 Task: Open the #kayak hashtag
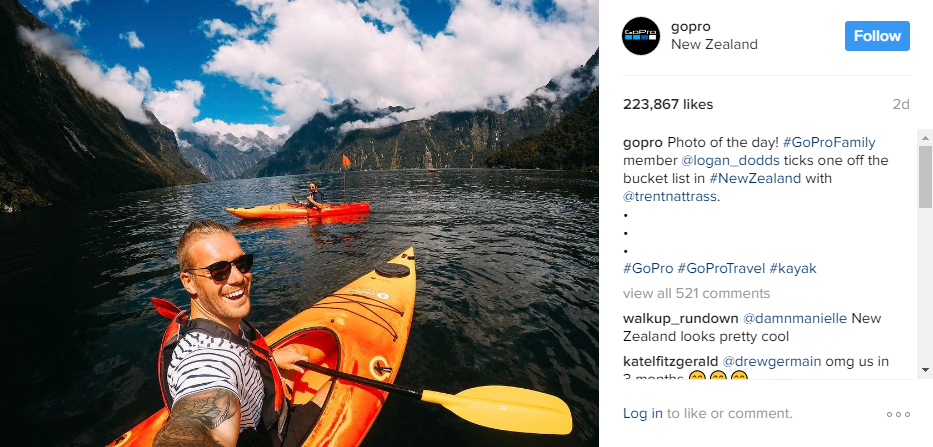[x=793, y=268]
